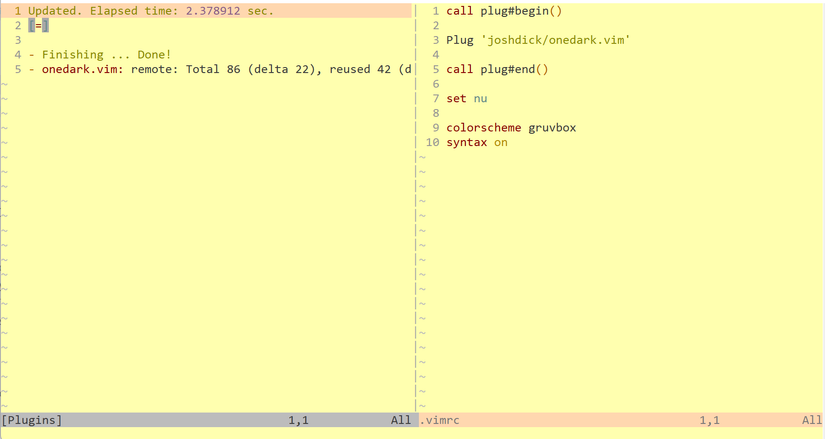825x439 pixels.
Task: Click the 'Updated. Elapsed time' line
Action: pyautogui.click(x=151, y=11)
